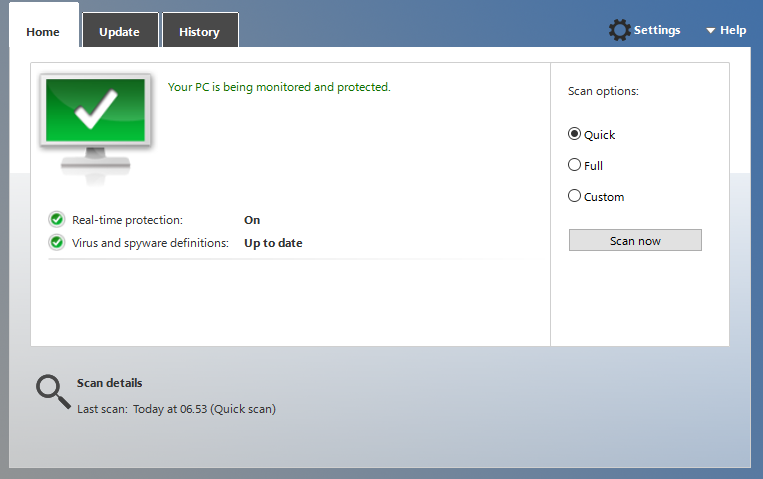Switch to the Update tab
Image resolution: width=763 pixels, height=479 pixels.
[119, 32]
